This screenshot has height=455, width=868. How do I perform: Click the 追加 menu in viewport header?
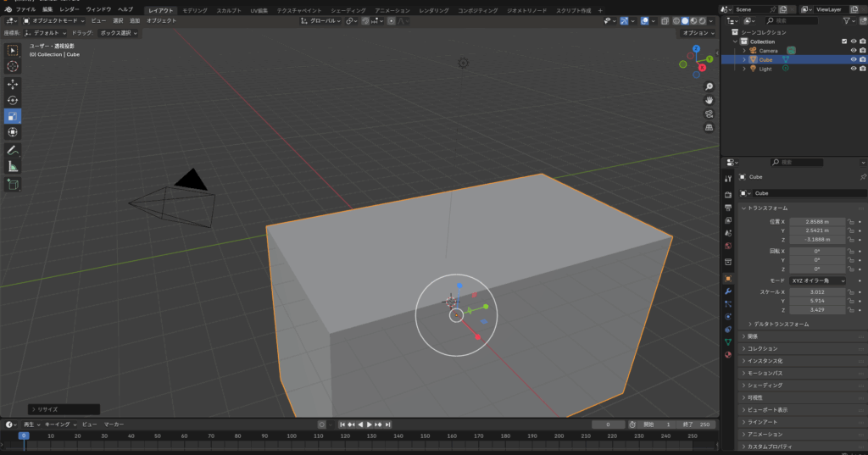coord(135,20)
